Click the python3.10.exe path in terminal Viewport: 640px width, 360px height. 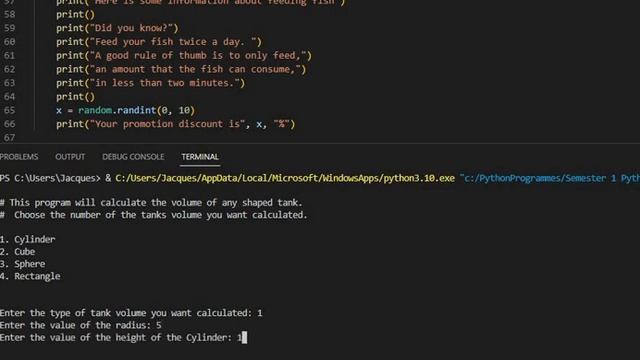(285, 178)
